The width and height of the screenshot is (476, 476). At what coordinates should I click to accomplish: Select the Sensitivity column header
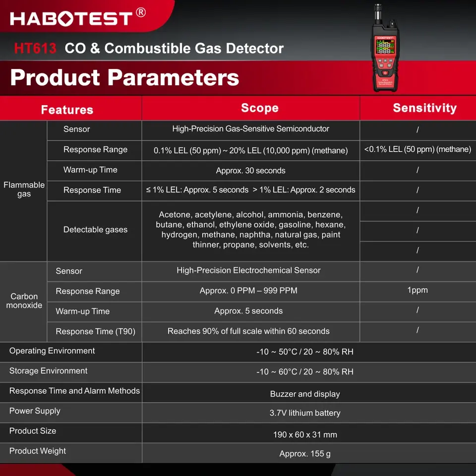[425, 108]
